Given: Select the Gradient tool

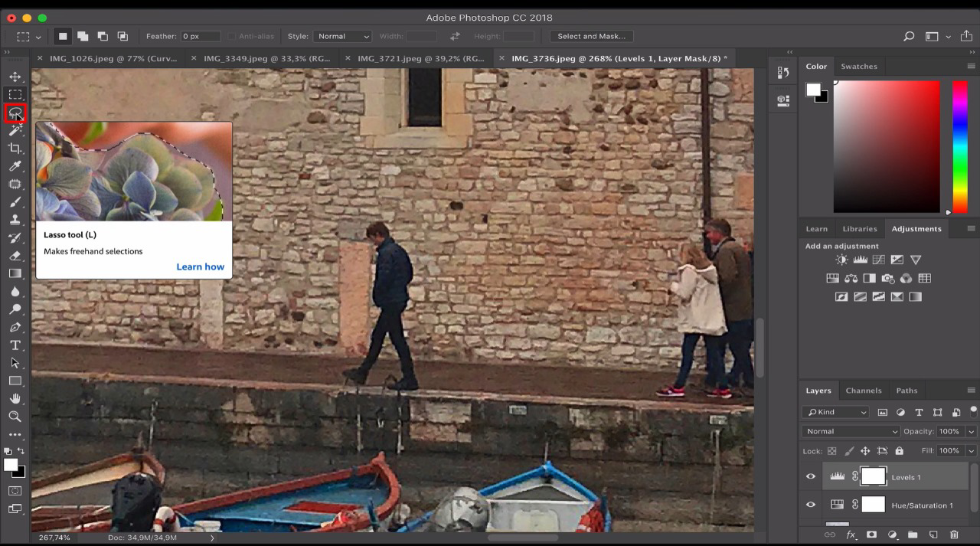Looking at the screenshot, I should [x=15, y=273].
